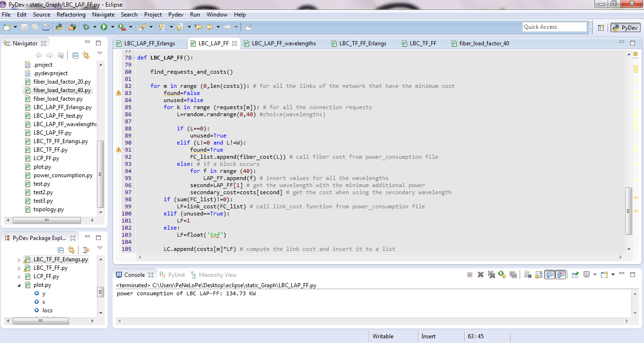Click the Search flashlight toolbar icon
This screenshot has height=343, width=644.
click(142, 27)
